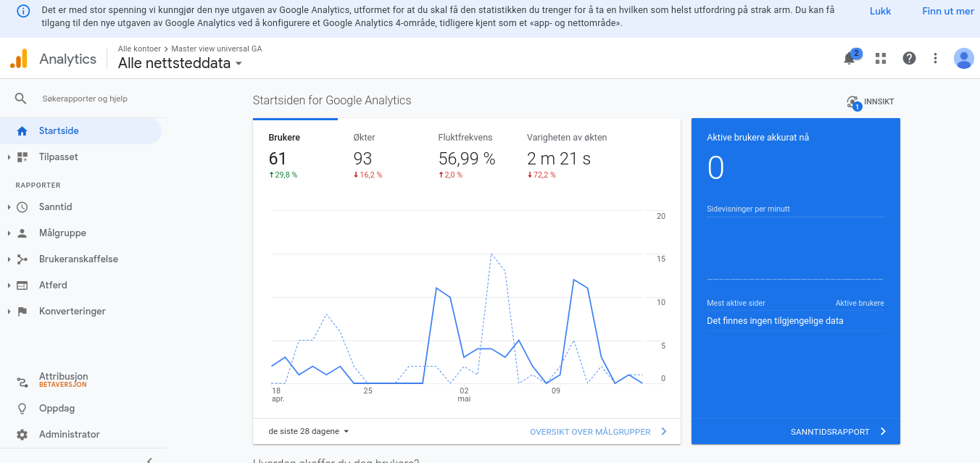Click 'Det finnes ingen tilgjengelige data' text
The image size is (980, 463).
click(775, 321)
